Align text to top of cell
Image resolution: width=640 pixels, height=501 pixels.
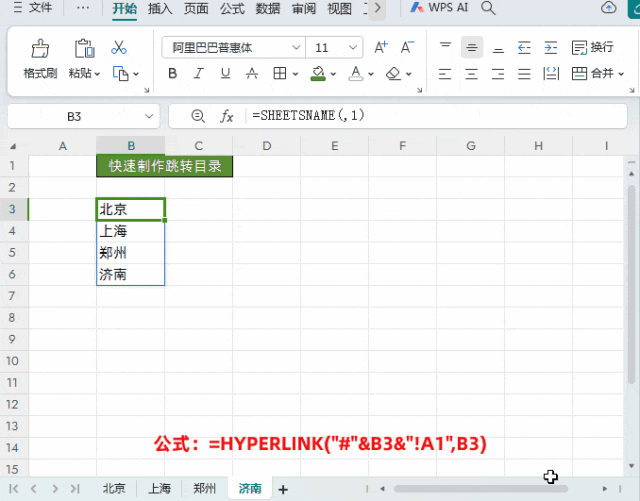(445, 47)
